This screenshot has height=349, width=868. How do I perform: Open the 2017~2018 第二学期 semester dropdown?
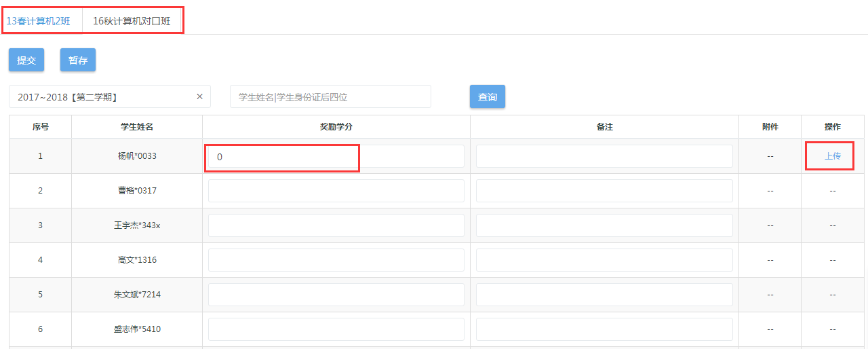pos(102,96)
